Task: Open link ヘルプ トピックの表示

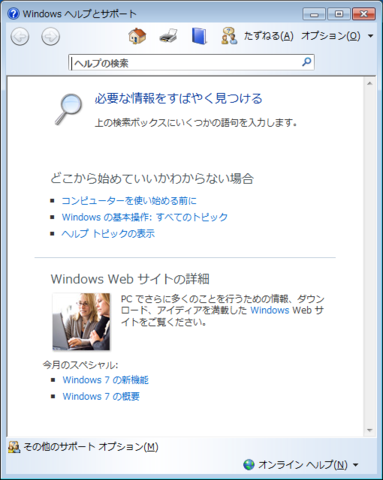Action: point(108,234)
